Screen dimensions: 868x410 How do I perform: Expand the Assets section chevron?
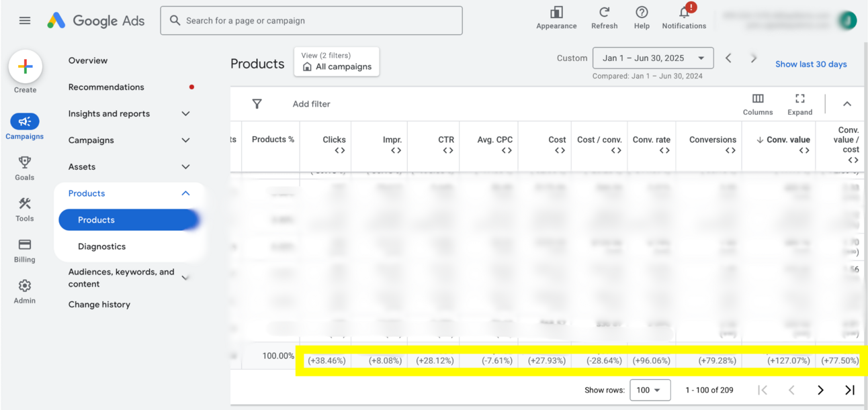185,166
